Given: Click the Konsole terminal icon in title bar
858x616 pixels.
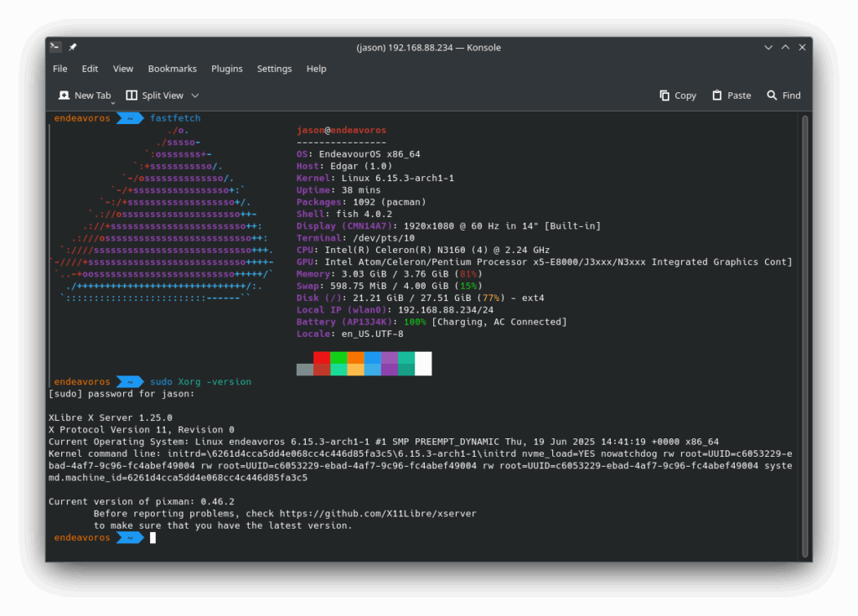Looking at the screenshot, I should click(x=54, y=47).
